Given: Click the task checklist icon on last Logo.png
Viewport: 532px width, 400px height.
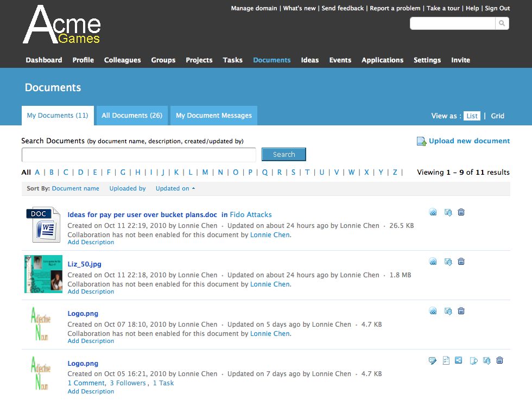Looking at the screenshot, I should pyautogui.click(x=446, y=360).
